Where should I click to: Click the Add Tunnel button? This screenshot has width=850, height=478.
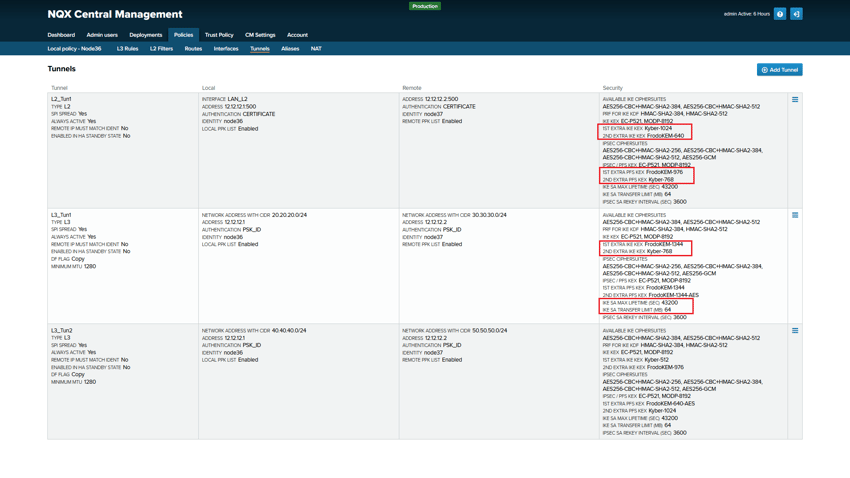(779, 70)
